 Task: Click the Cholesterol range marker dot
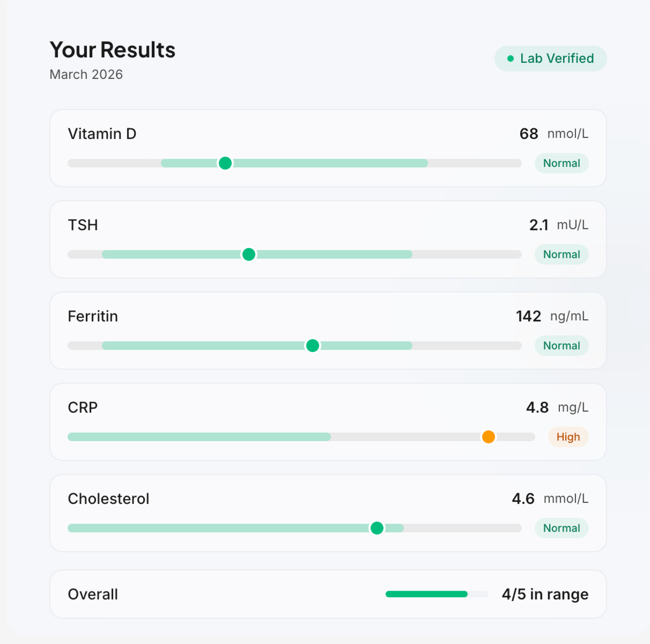(376, 528)
